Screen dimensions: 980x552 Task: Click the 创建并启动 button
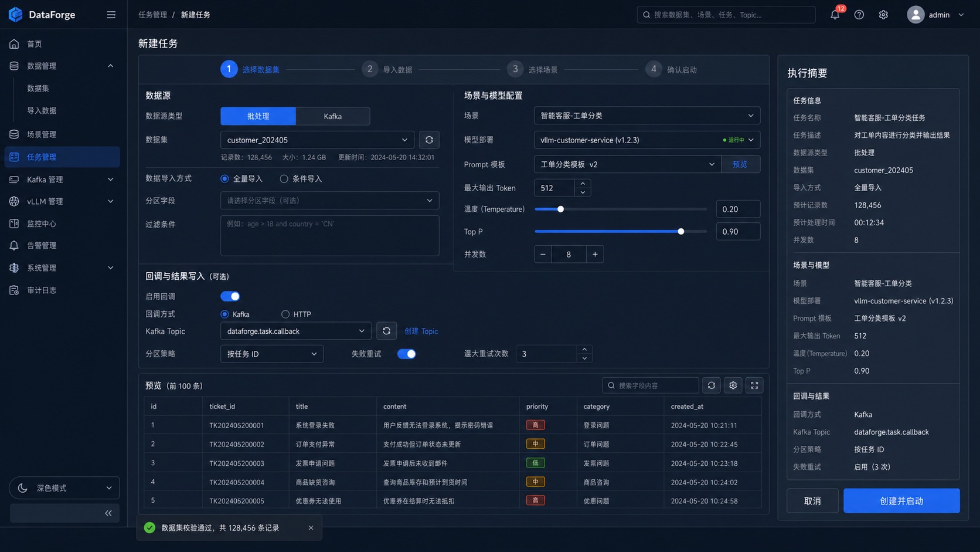[901, 501]
